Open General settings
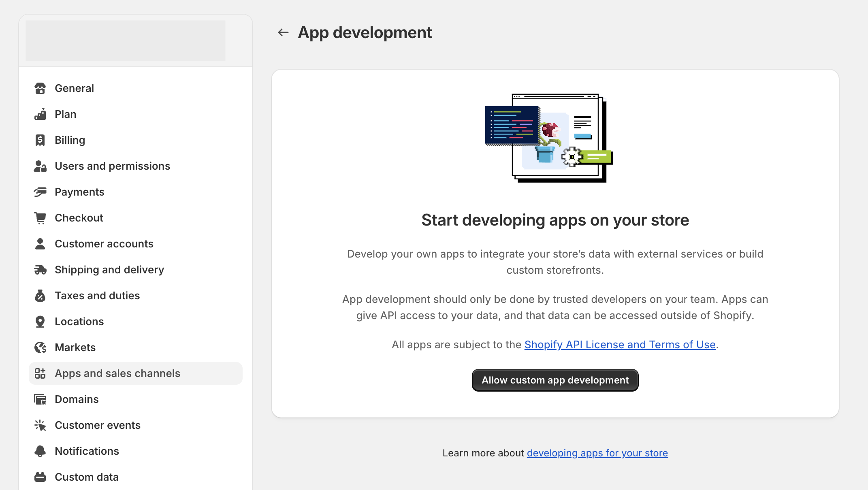The height and width of the screenshot is (490, 868). point(136,88)
